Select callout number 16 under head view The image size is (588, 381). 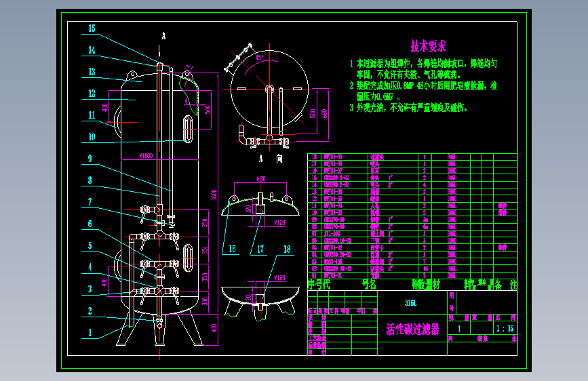[x=232, y=249]
